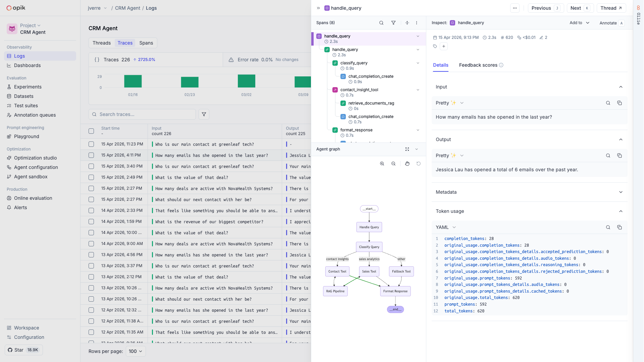Select the checkbox on the first trace row
Viewport: 644px width, 362px height.
click(91, 144)
